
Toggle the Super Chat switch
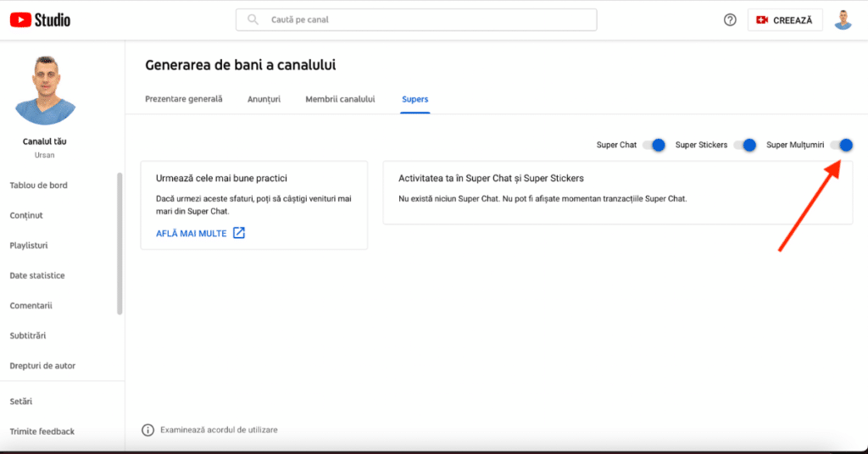click(x=654, y=145)
